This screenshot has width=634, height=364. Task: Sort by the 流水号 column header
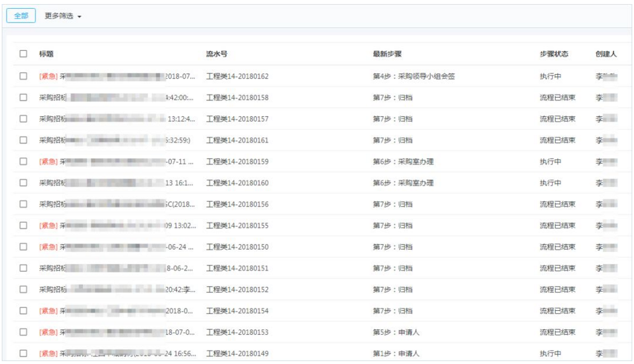(x=216, y=54)
